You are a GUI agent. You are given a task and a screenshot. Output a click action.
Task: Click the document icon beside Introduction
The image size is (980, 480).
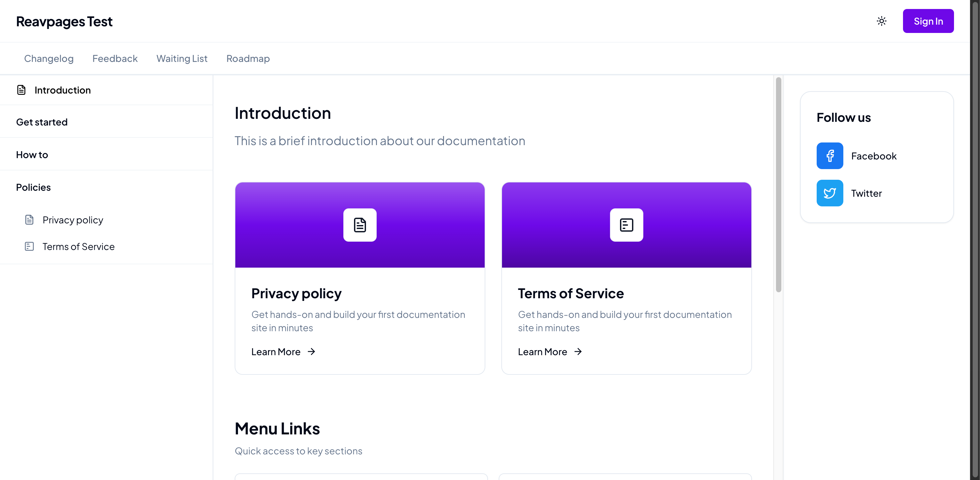[x=21, y=90]
